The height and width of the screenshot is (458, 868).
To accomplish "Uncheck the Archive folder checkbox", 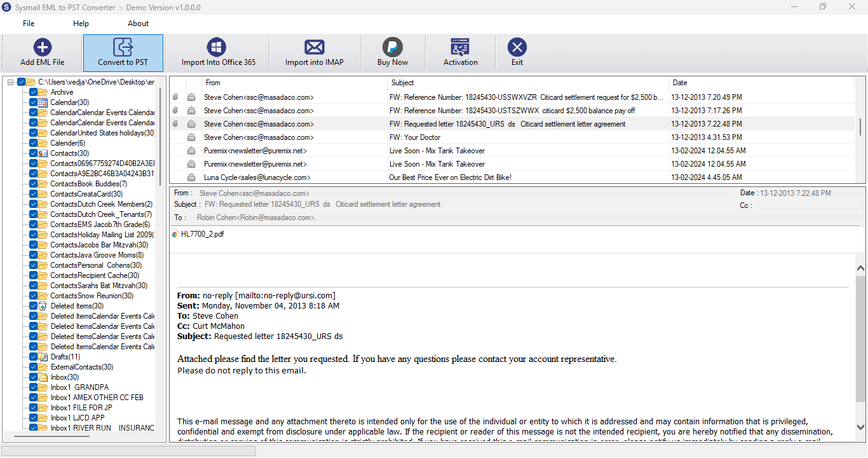I will point(34,92).
